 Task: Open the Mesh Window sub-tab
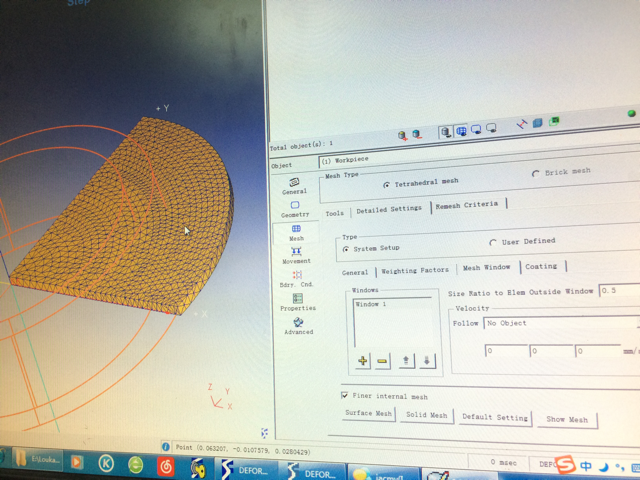click(x=487, y=268)
